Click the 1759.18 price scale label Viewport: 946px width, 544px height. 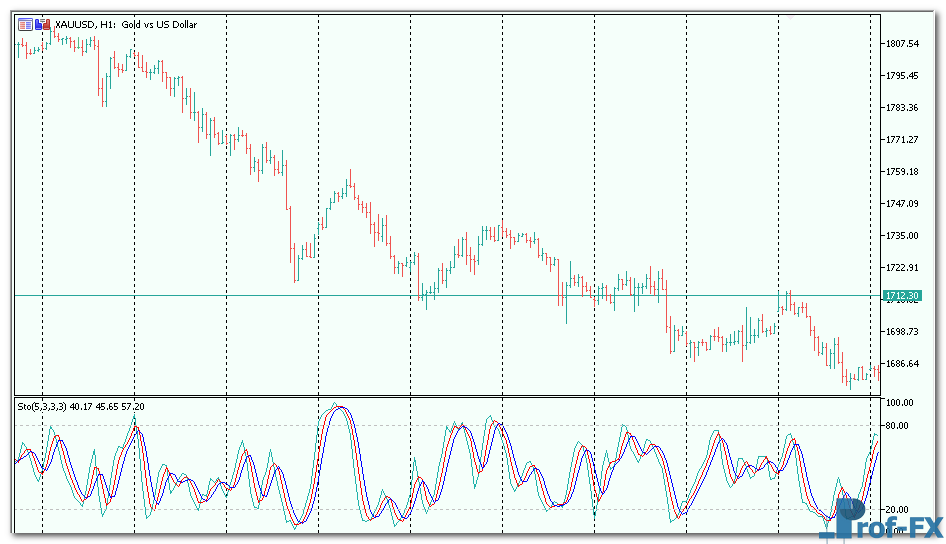(902, 172)
